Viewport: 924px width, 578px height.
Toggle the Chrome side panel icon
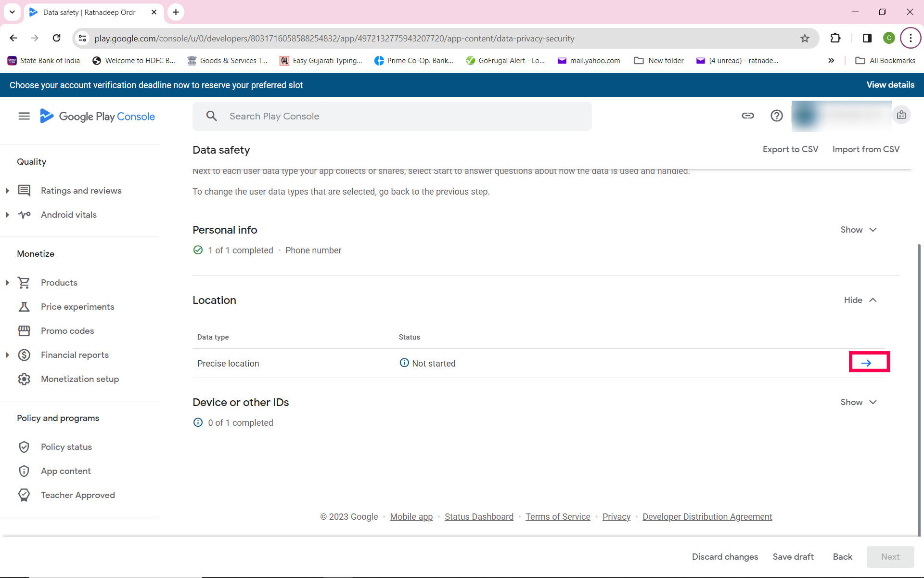tap(867, 39)
